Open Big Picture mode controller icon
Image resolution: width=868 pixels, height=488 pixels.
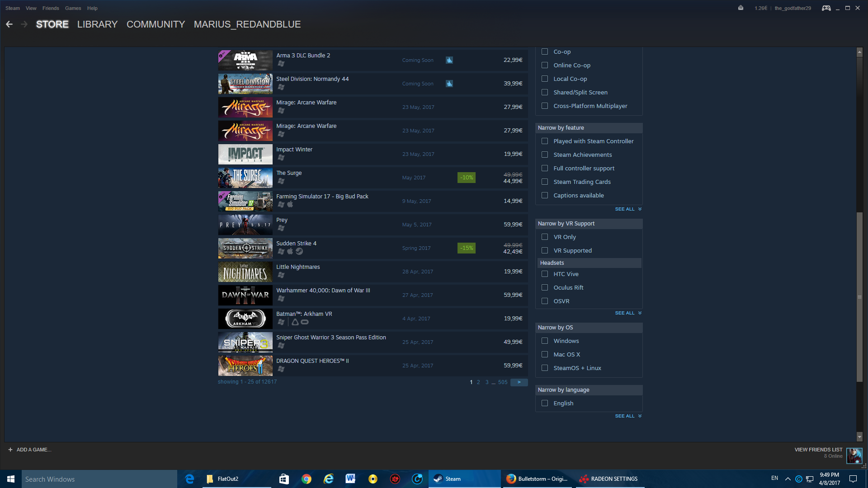tap(826, 8)
